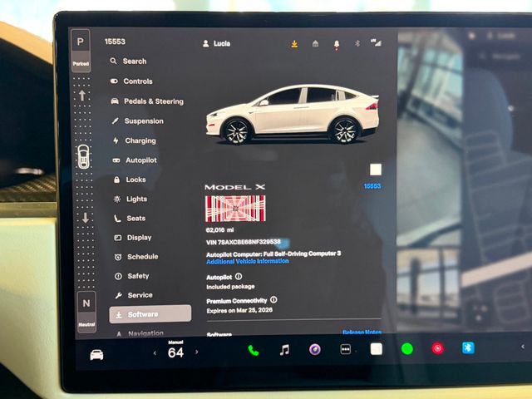Image resolution: width=532 pixels, height=399 pixels.
Task: Open the Safety settings
Action: tap(131, 276)
